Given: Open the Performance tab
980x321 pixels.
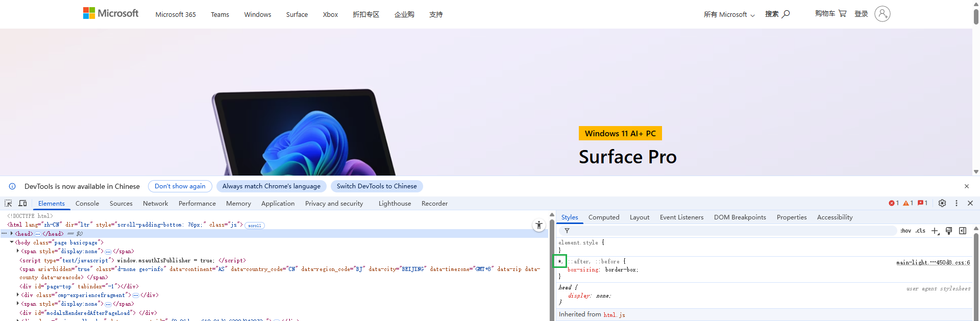Looking at the screenshot, I should [x=197, y=203].
